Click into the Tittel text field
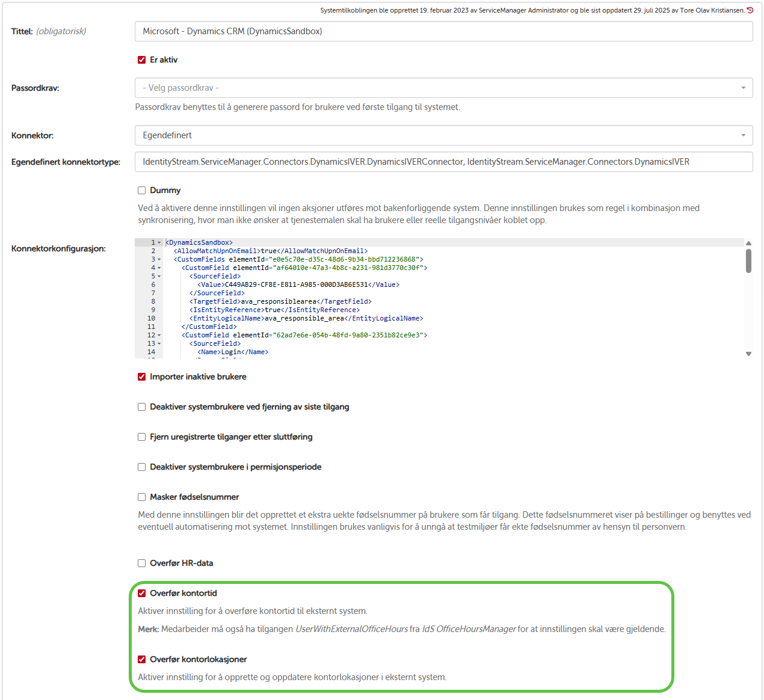Screen dimensions: 764x700 coord(443,31)
